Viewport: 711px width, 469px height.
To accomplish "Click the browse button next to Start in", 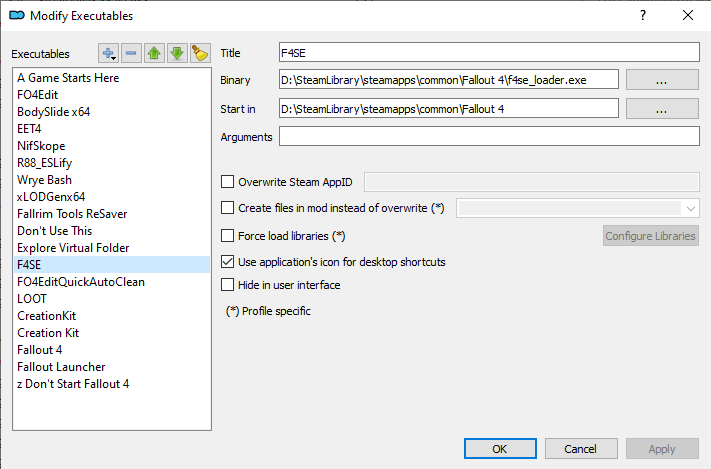I will [662, 109].
